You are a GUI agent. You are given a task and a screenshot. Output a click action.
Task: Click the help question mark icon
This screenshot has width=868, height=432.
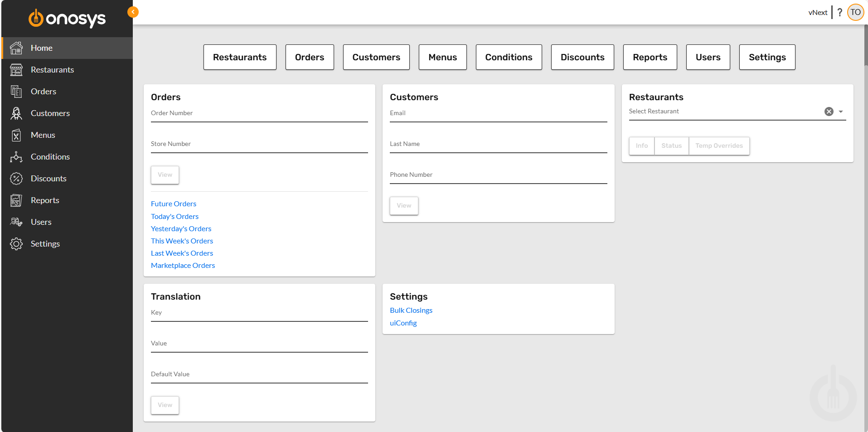[x=840, y=12]
